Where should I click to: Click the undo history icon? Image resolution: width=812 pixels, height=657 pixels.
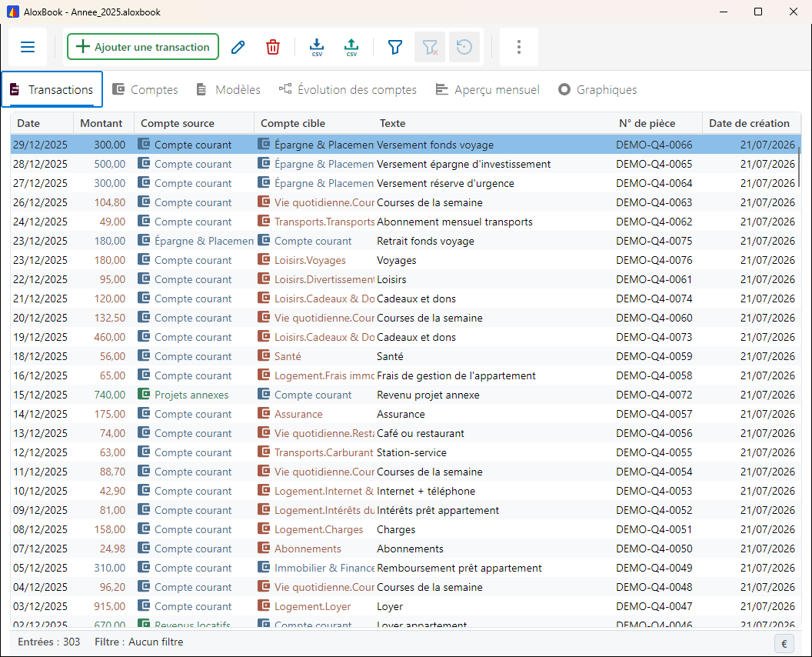[x=464, y=47]
